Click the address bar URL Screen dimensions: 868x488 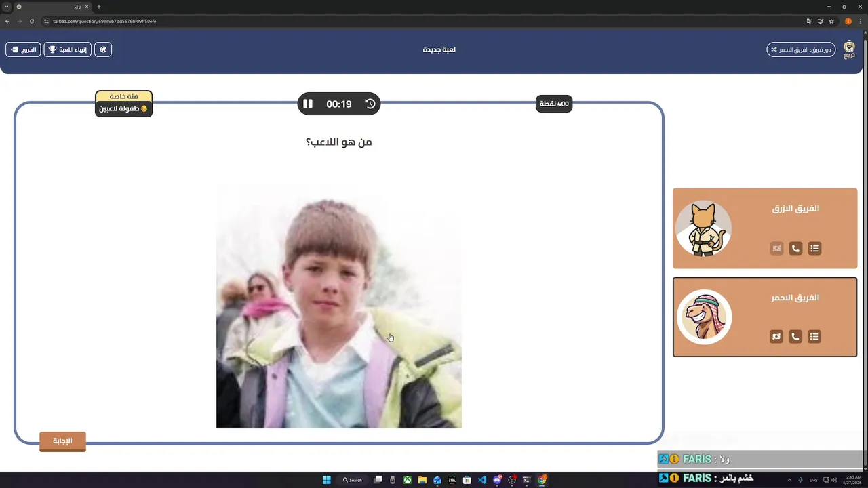[105, 21]
